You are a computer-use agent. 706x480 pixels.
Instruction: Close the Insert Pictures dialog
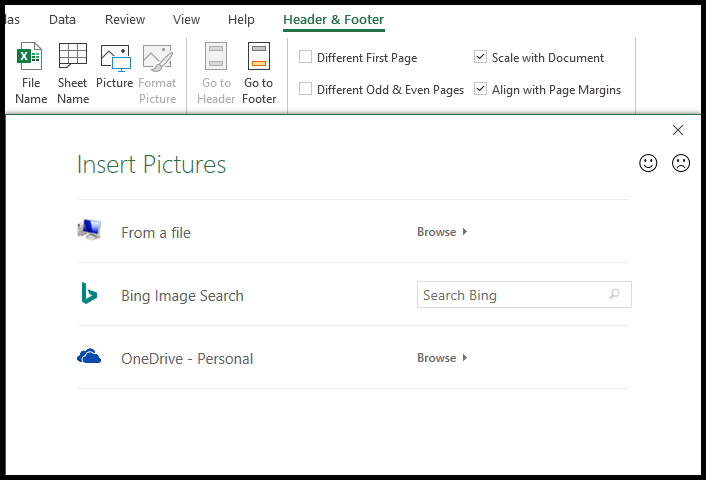tap(678, 130)
